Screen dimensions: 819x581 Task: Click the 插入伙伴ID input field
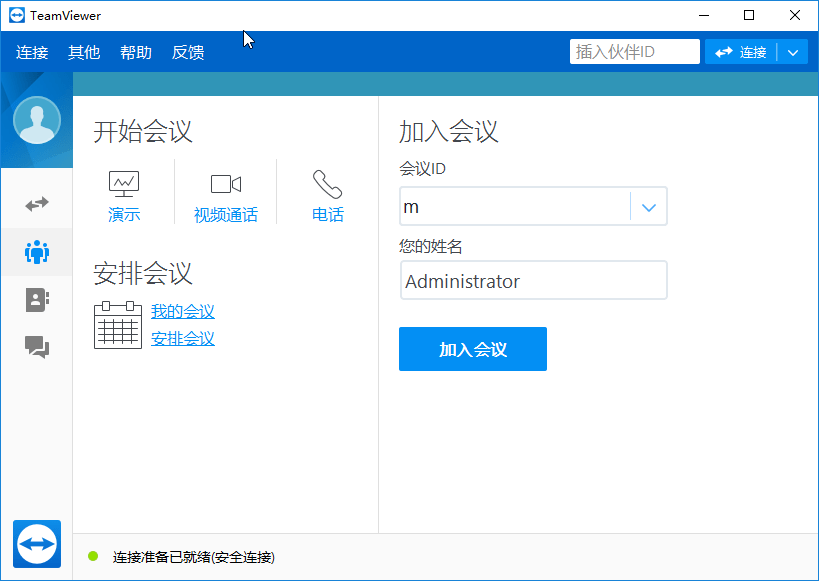click(x=634, y=52)
